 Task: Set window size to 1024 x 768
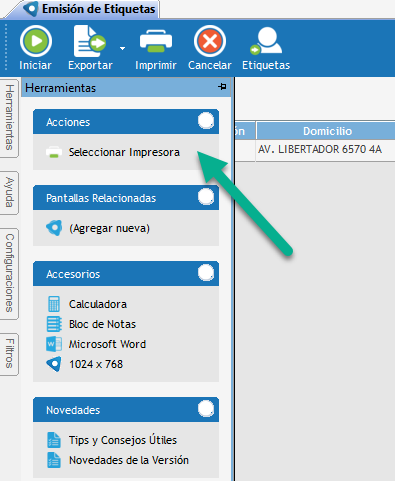96,364
